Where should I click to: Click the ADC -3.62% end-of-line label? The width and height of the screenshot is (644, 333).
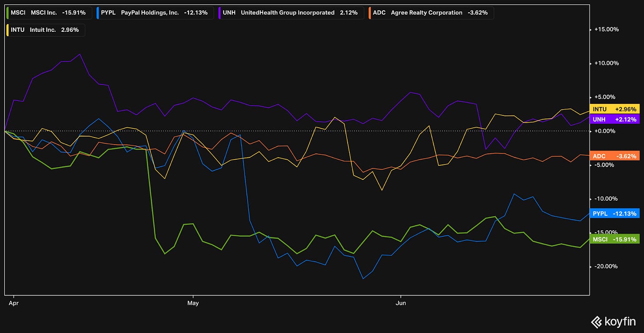pos(614,156)
